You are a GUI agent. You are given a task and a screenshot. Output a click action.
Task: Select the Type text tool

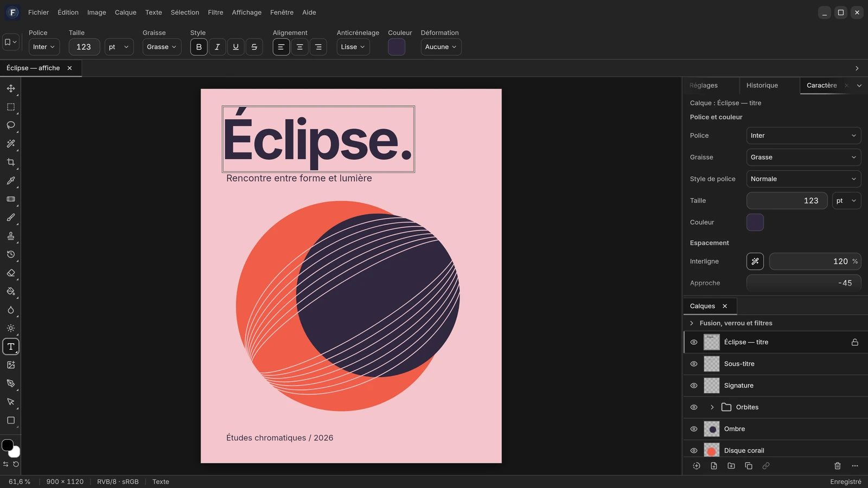[11, 346]
